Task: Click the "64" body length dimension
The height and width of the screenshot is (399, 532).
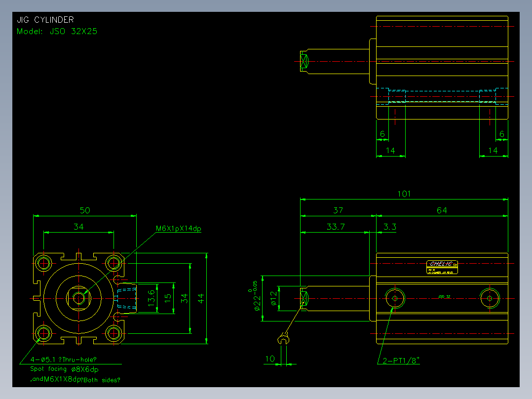Action: point(442,210)
